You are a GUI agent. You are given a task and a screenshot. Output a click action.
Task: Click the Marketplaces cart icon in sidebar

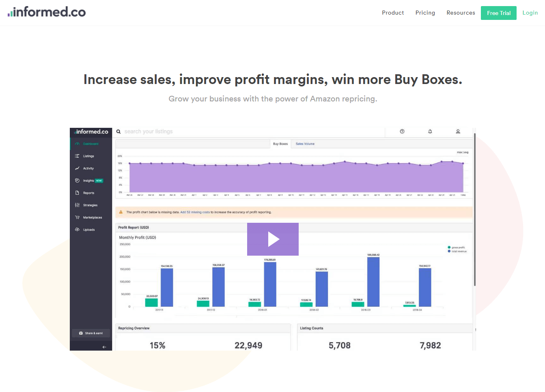[x=77, y=218]
